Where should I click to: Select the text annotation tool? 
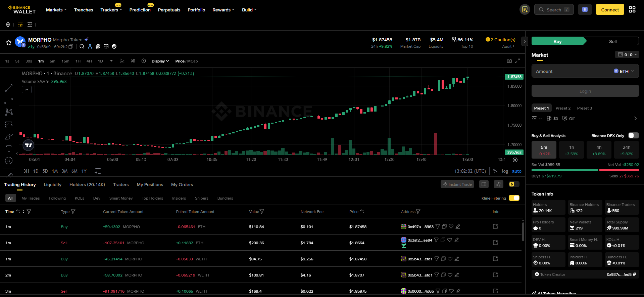point(9,148)
